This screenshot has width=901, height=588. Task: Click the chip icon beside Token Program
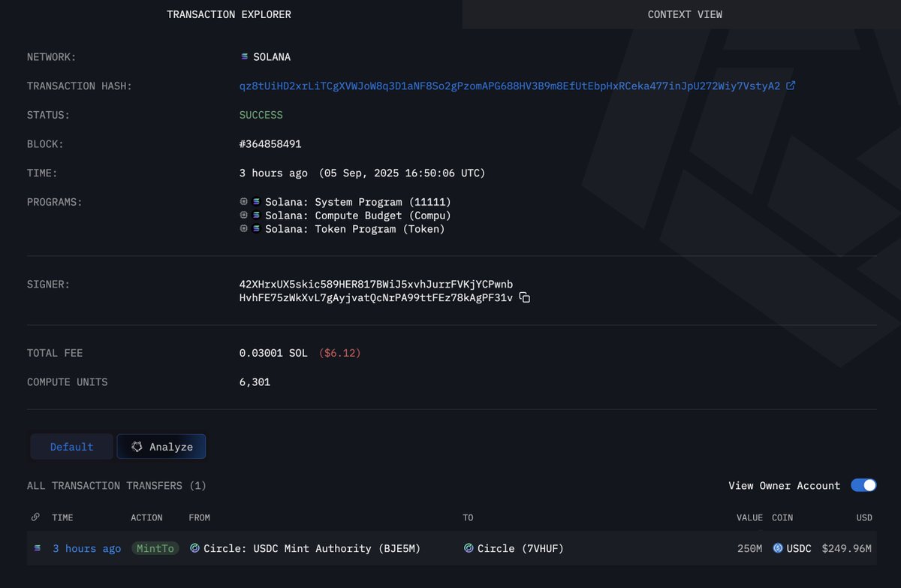tap(243, 229)
